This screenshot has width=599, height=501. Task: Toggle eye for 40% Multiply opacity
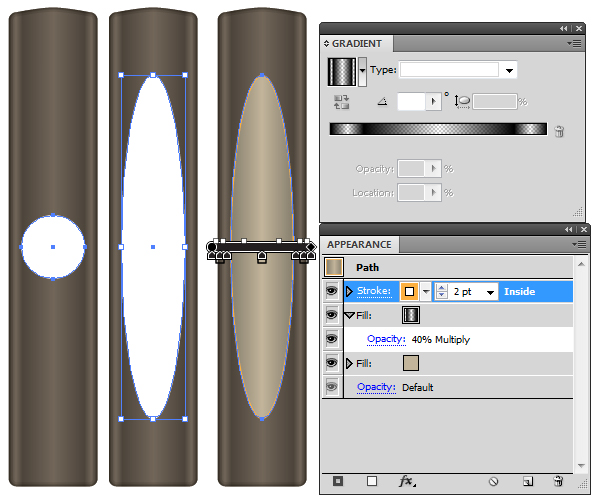tap(332, 339)
